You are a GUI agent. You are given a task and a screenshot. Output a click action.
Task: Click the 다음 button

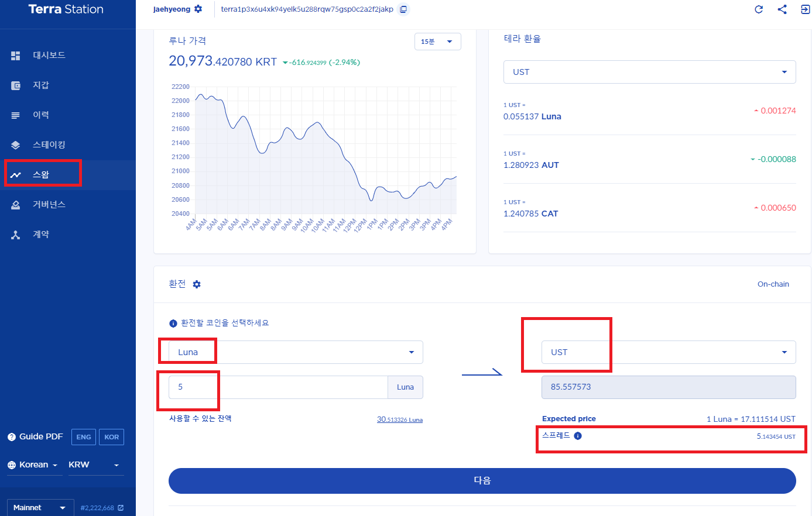pos(482,481)
